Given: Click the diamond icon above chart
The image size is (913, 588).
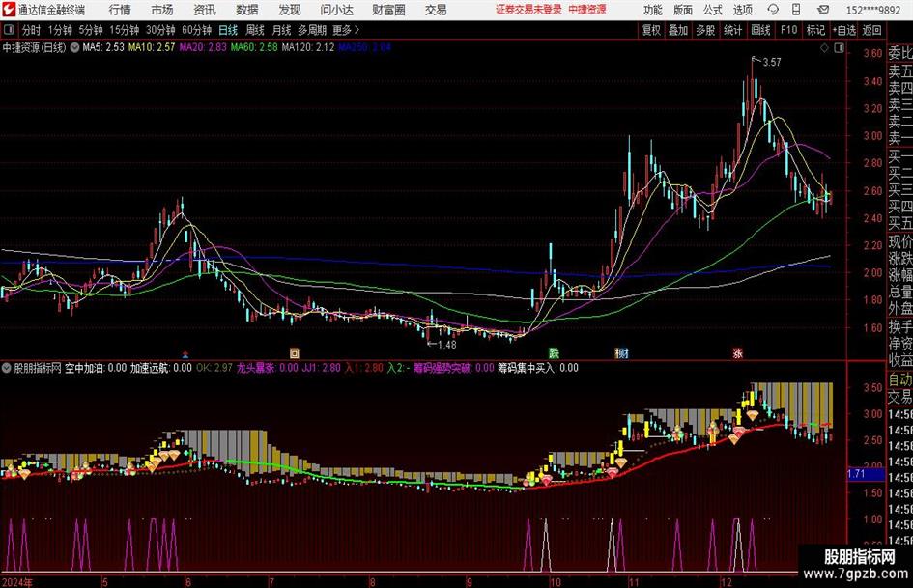Looking at the screenshot, I should [x=824, y=48].
